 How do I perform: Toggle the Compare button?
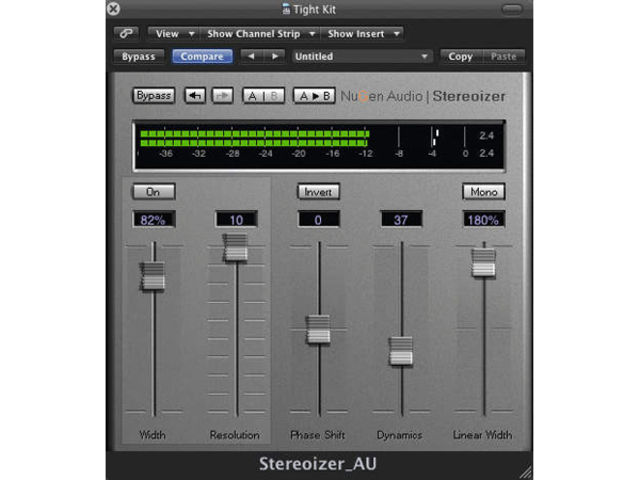click(202, 56)
